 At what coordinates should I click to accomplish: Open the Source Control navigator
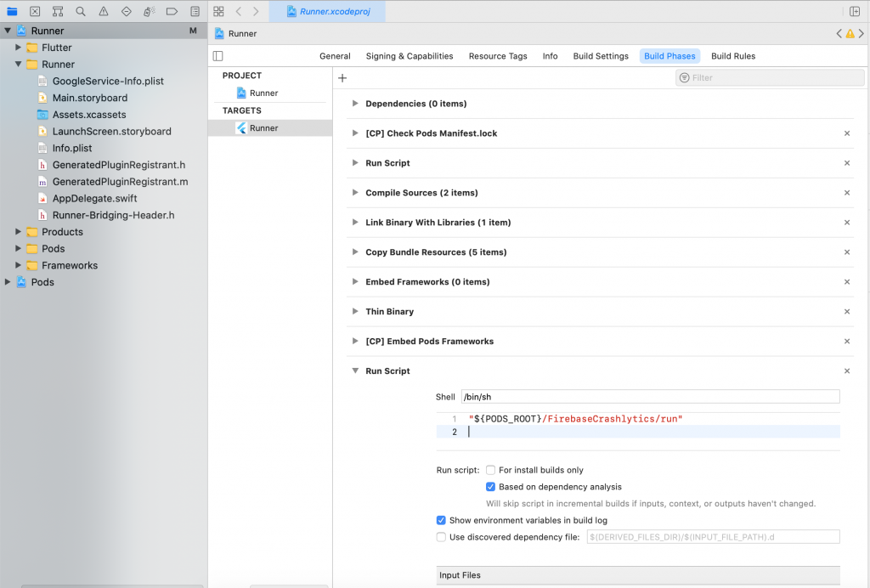coord(35,11)
